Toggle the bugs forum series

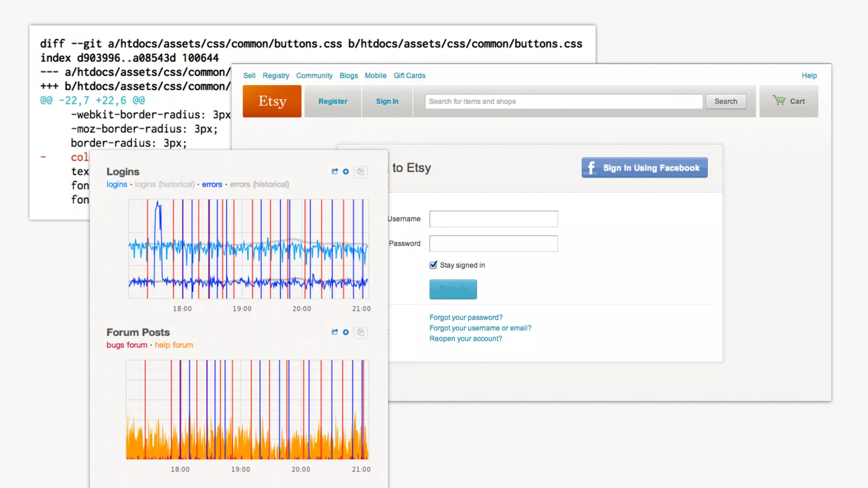pyautogui.click(x=127, y=345)
